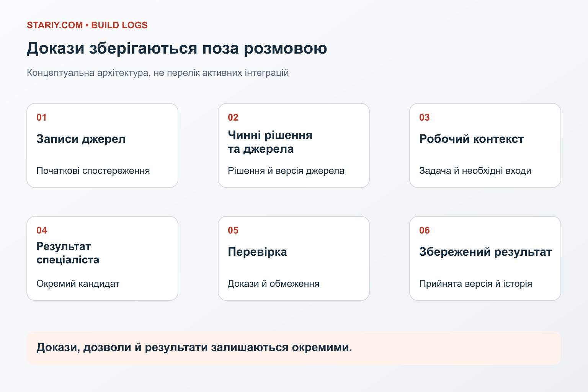The image size is (588, 392).
Task: Click 'Рішення й версія джерела' text
Action: pos(286,171)
